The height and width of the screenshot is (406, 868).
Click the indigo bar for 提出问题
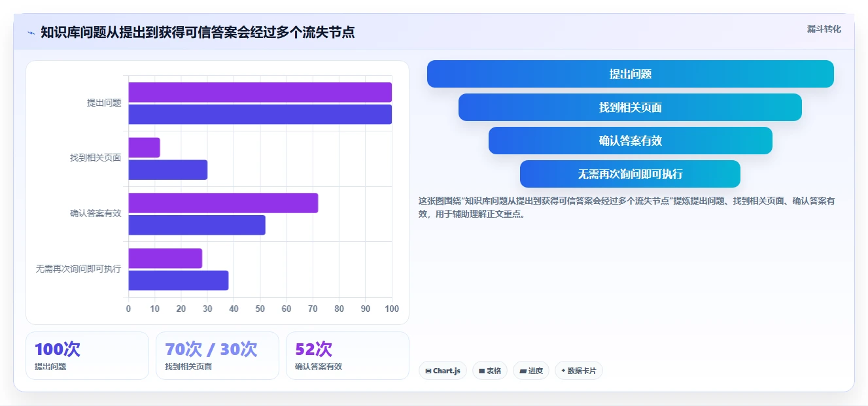point(260,114)
